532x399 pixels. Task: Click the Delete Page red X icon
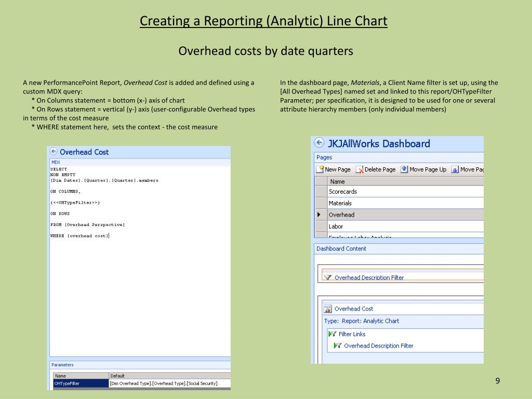click(x=360, y=169)
